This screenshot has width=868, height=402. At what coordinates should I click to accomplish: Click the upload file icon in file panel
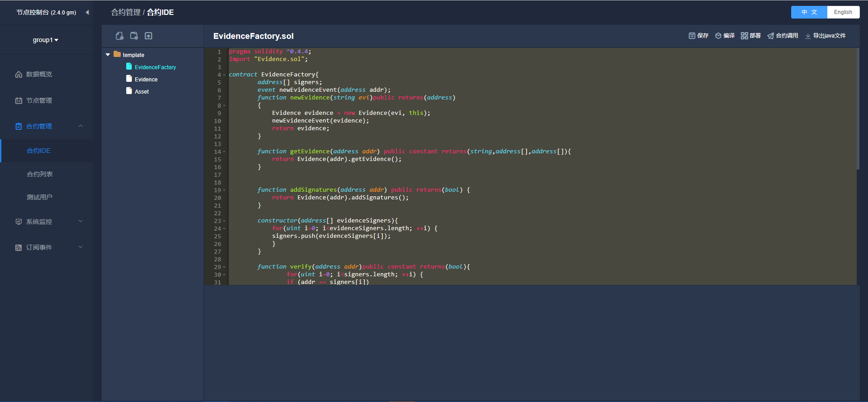point(148,36)
